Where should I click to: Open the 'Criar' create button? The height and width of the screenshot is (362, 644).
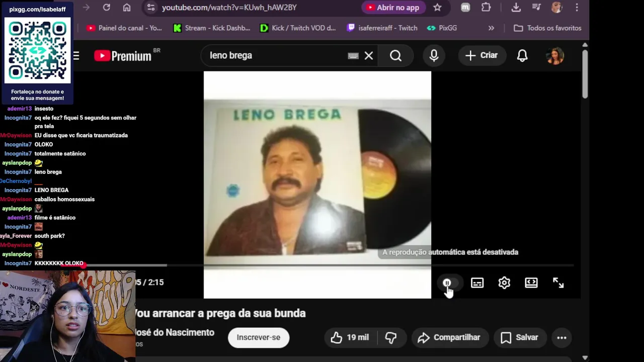481,56
